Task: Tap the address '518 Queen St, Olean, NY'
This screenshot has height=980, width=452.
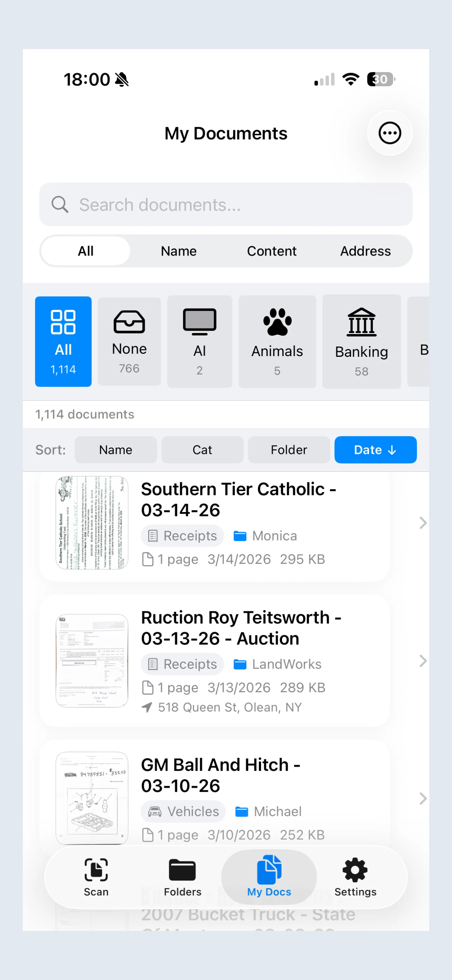Action: 230,707
